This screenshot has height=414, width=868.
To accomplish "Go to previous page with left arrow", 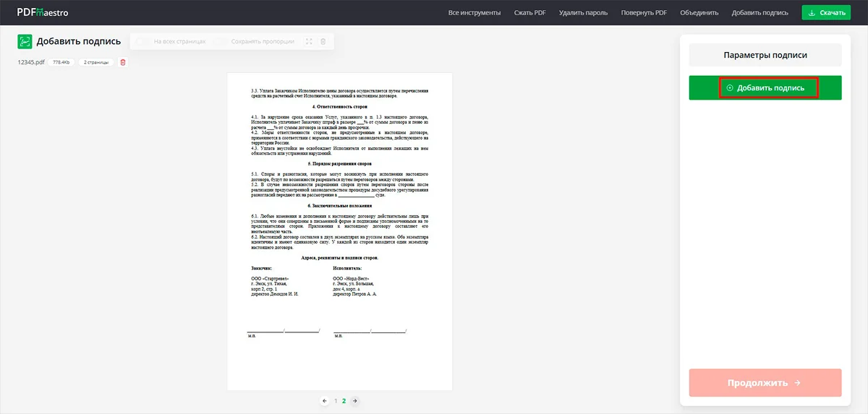I will (x=325, y=400).
